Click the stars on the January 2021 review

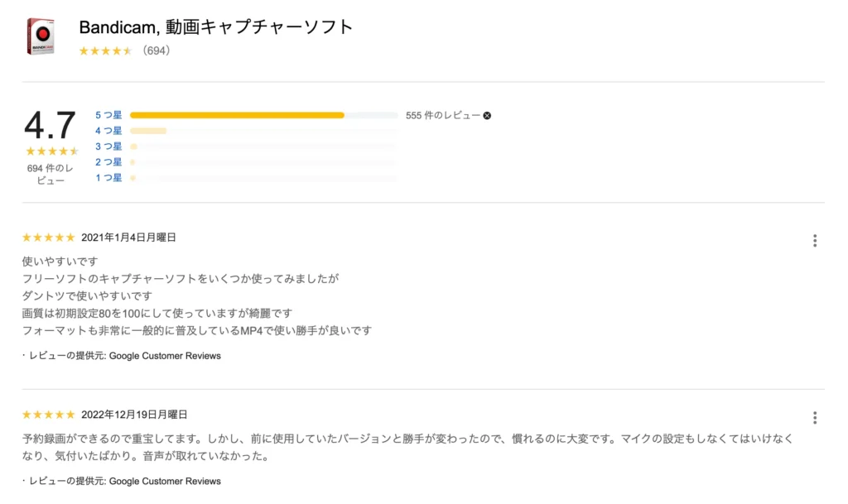pos(47,237)
